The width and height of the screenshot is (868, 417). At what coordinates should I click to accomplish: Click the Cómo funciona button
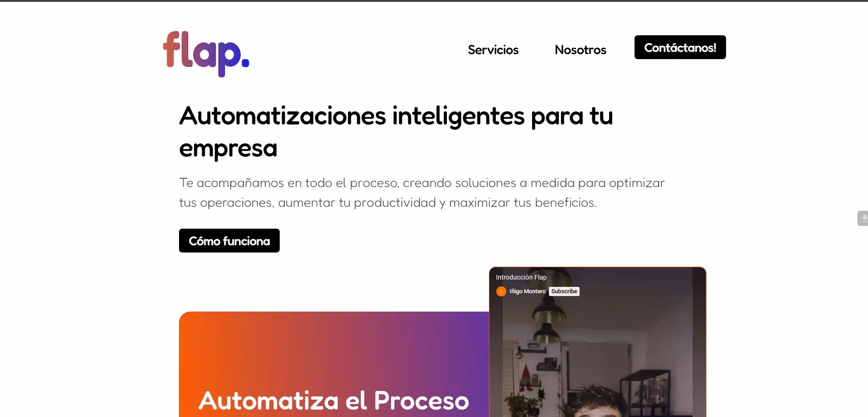point(229,241)
